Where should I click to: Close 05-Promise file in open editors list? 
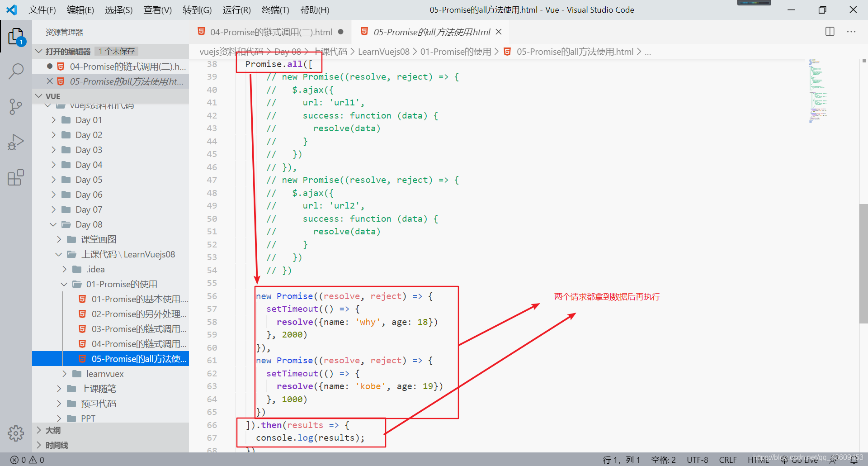point(50,81)
